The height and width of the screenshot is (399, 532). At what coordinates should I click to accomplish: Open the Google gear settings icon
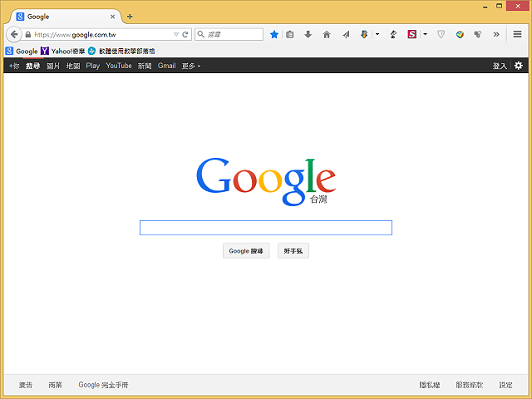point(519,66)
